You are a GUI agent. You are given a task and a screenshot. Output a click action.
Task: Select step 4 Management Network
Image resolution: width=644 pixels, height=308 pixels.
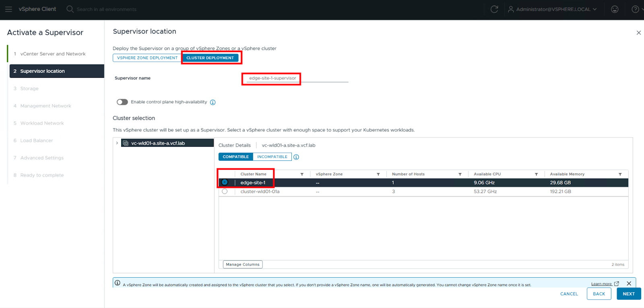point(45,106)
